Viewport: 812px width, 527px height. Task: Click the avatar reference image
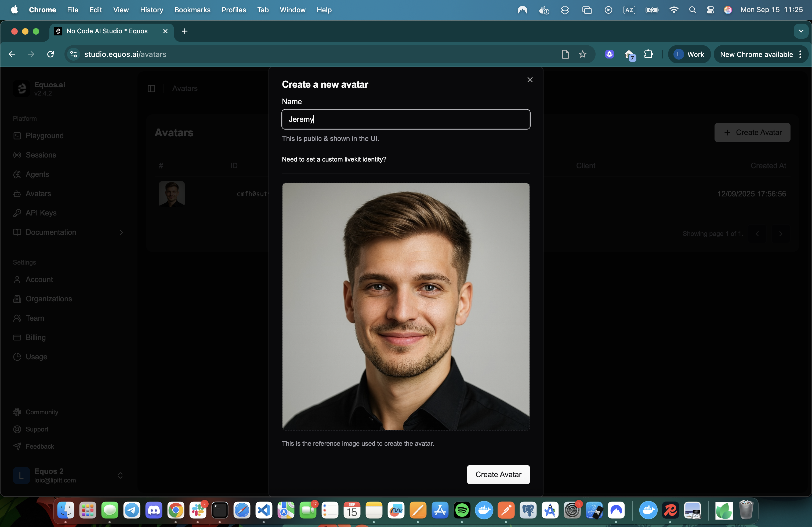[x=406, y=306]
